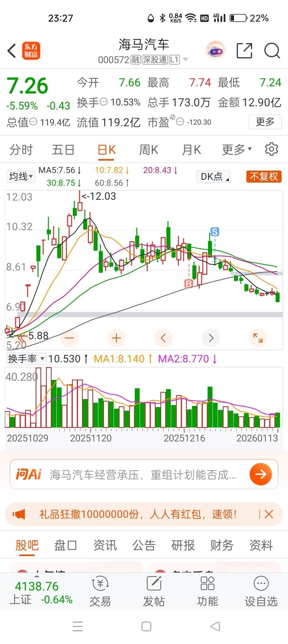Tap the 更多 quote details button

point(265,122)
